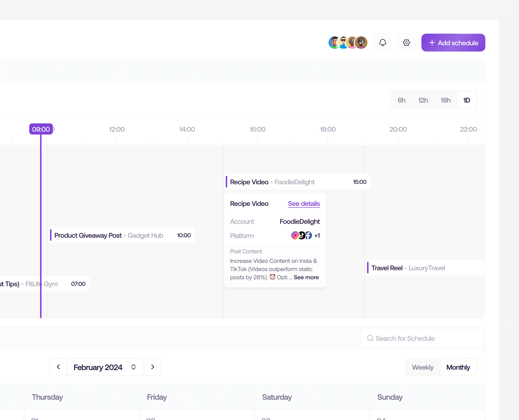Select the Monthly calendar view
519x420 pixels.
coord(458,367)
